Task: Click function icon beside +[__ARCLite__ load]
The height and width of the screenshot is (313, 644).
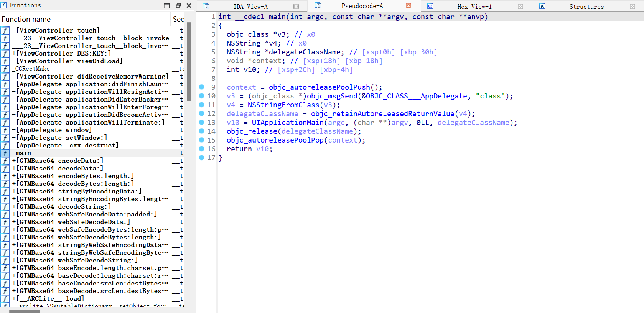Action: 5,298
